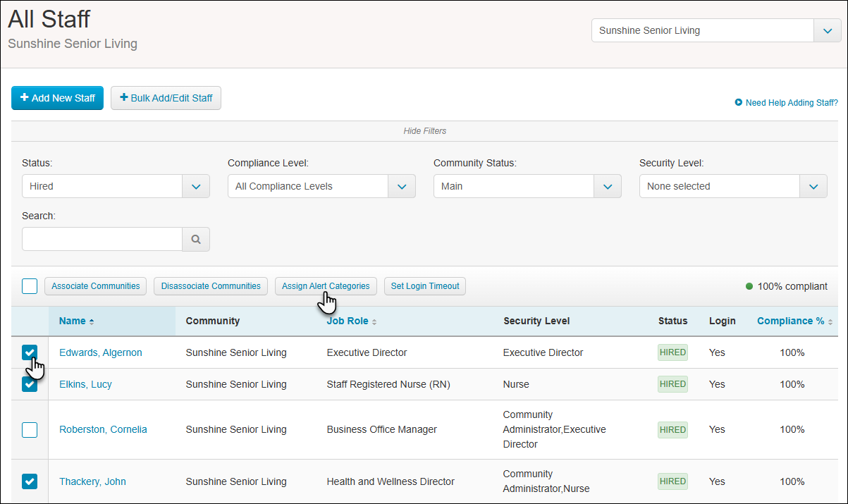Screen dimensions: 848x504
Task: Expand the Security Level None selected dropdown
Action: click(x=733, y=186)
